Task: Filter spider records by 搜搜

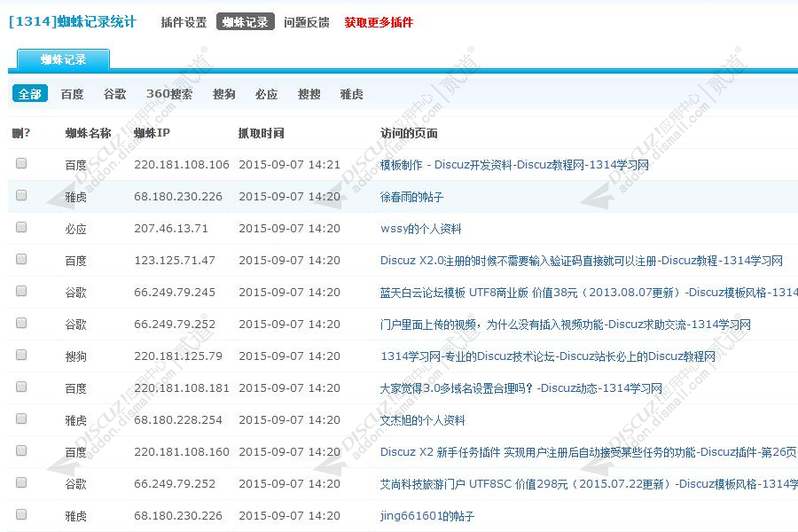Action: (309, 94)
